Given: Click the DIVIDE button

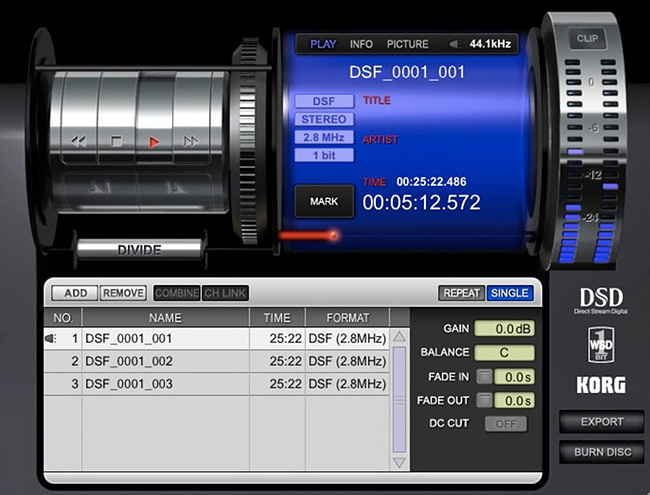Looking at the screenshot, I should point(139,250).
